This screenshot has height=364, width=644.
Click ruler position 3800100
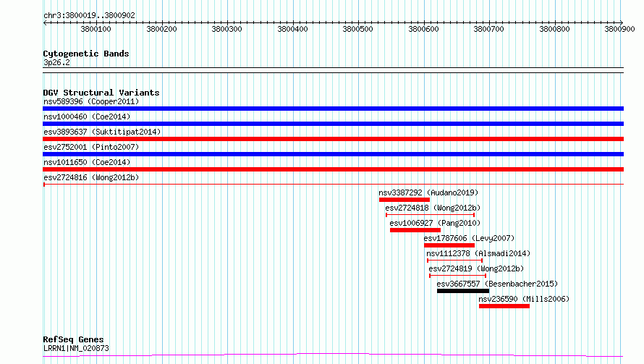(x=96, y=29)
